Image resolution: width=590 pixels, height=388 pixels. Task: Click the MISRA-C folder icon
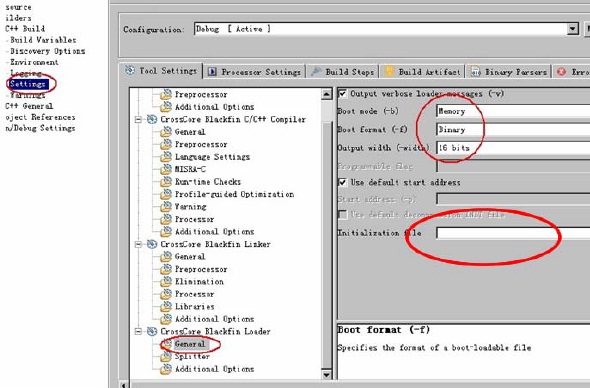pos(166,169)
